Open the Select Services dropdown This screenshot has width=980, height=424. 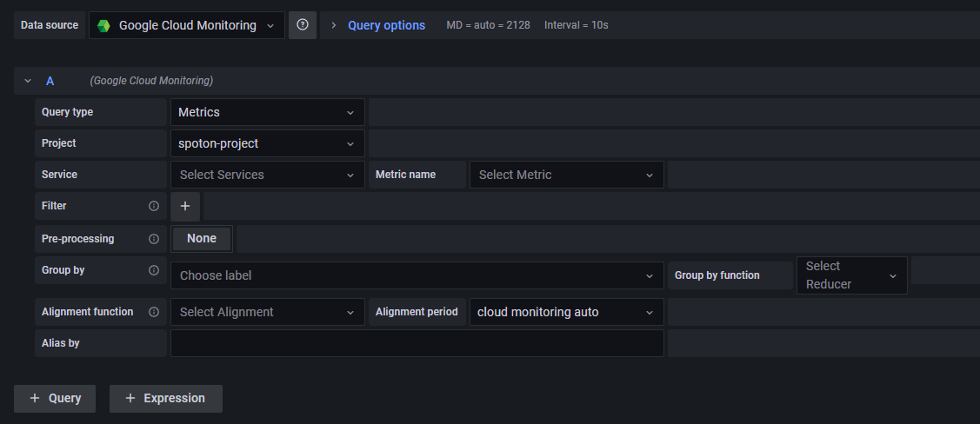pos(268,175)
